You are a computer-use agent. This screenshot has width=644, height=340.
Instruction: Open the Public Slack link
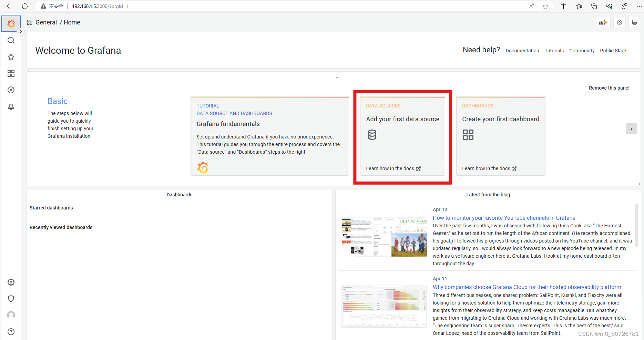pos(613,51)
